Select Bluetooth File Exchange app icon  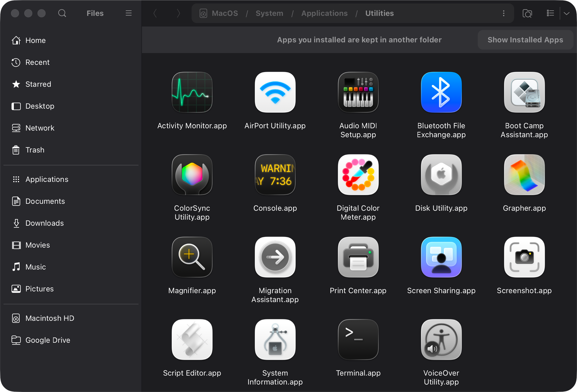pos(441,92)
